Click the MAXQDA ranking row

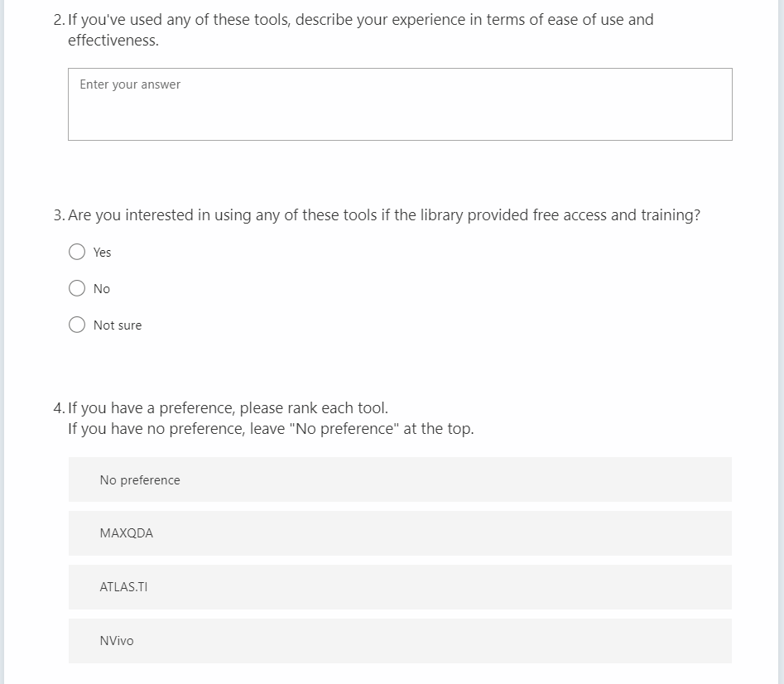(400, 533)
